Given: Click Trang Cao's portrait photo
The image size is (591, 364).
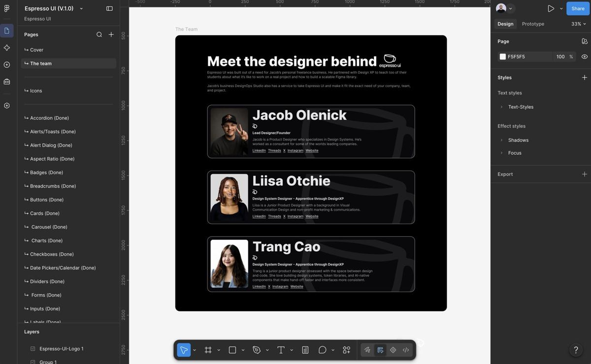Looking at the screenshot, I should tap(229, 264).
